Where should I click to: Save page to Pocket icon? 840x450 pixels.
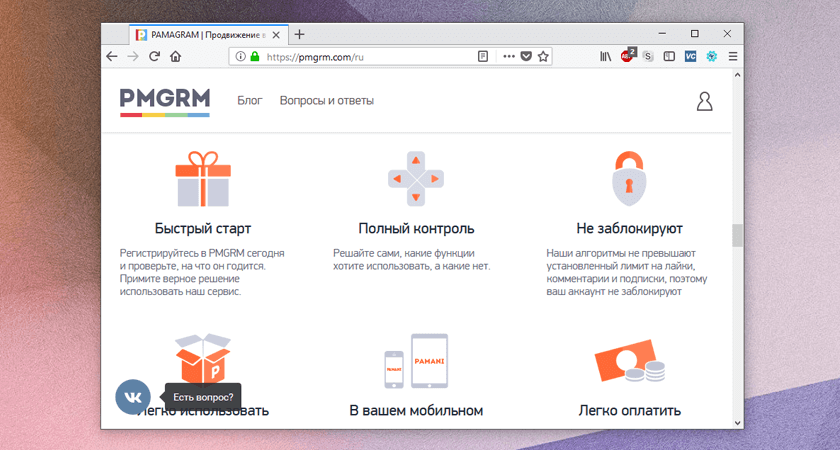click(x=526, y=56)
